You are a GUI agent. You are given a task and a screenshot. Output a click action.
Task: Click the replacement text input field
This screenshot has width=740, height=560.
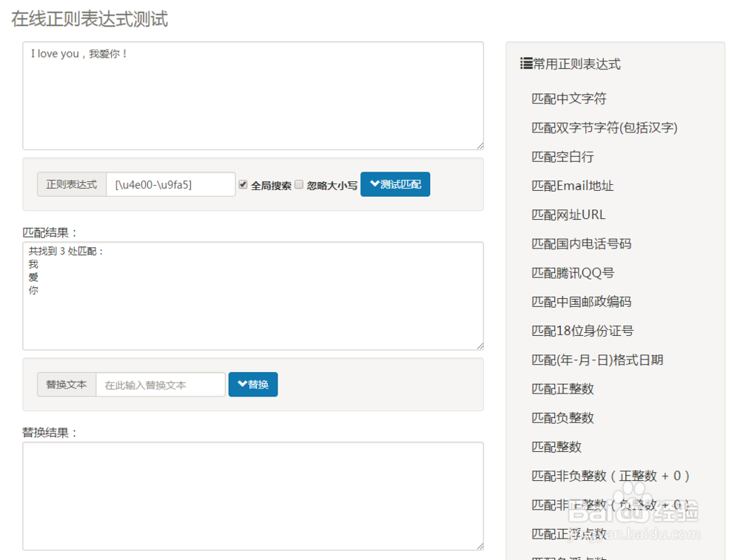[161, 385]
